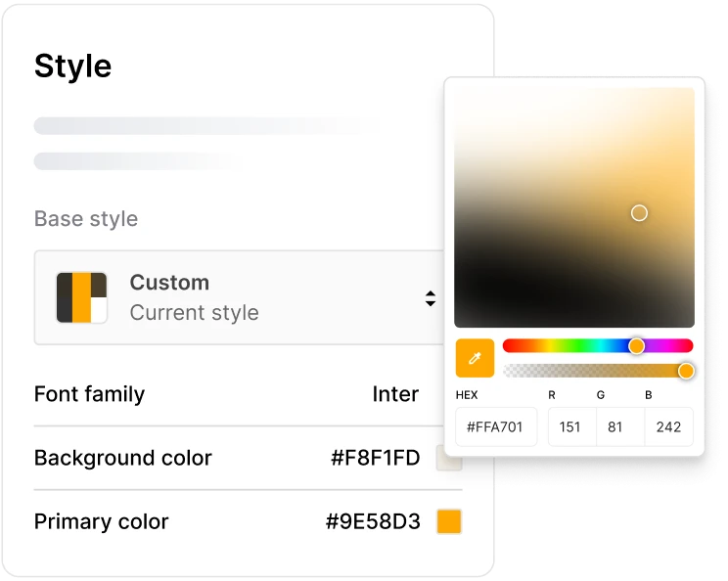
Task: Click the B value field showing 242
Action: 668,427
